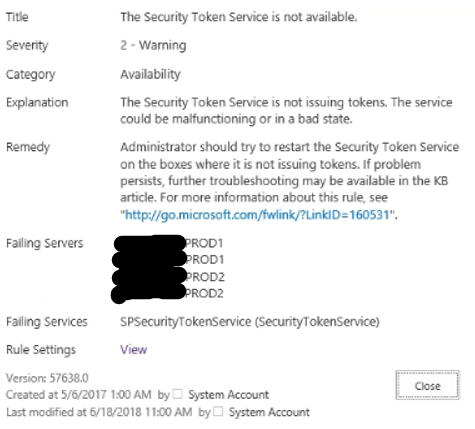The width and height of the screenshot is (475, 429).
Task: Click presence box next to Last modified System Account
Action: coord(218,411)
